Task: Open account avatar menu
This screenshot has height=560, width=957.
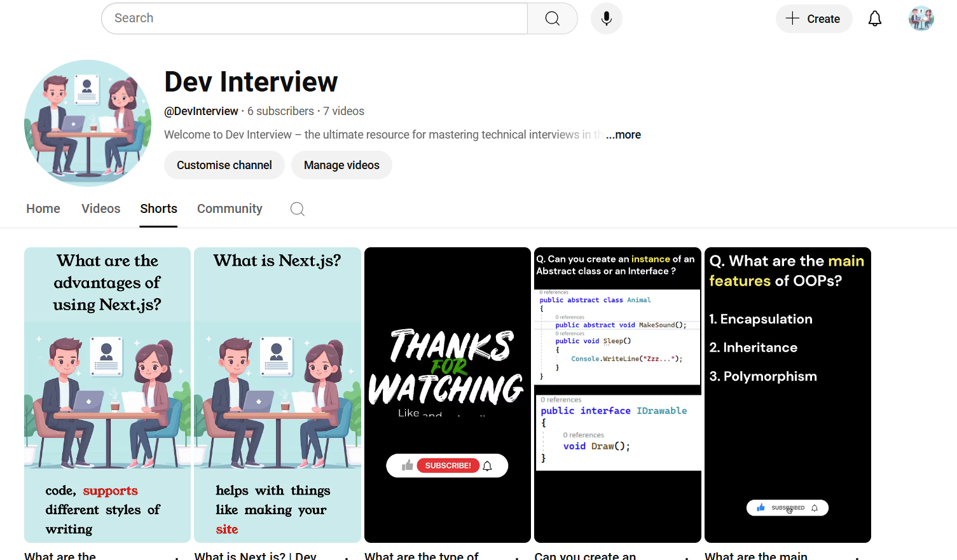Action: tap(920, 18)
